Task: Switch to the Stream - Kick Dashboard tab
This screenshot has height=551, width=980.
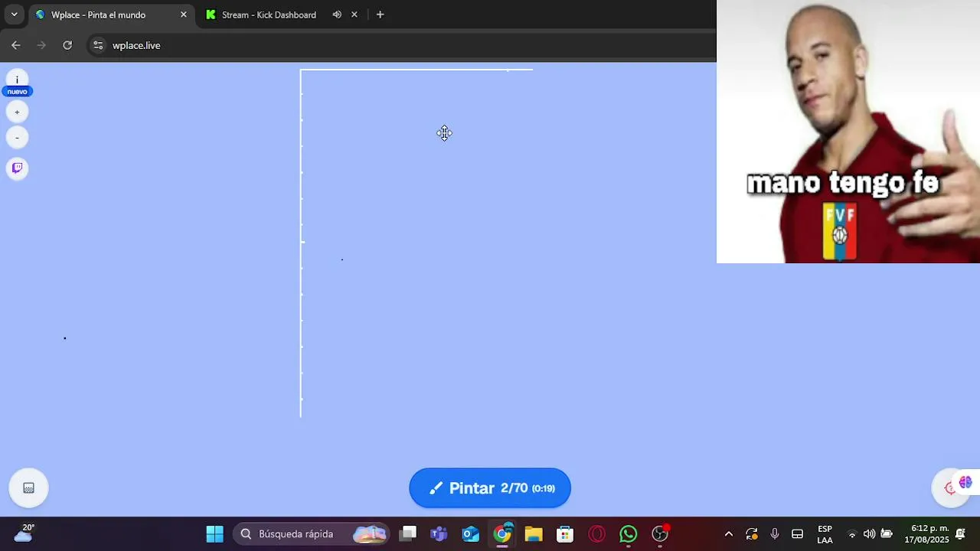Action: tap(268, 15)
